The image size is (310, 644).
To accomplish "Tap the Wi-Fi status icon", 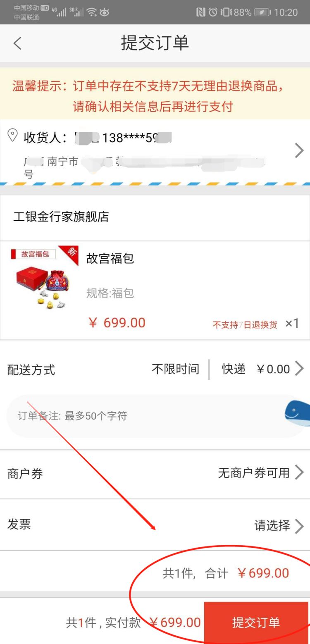I will (92, 12).
